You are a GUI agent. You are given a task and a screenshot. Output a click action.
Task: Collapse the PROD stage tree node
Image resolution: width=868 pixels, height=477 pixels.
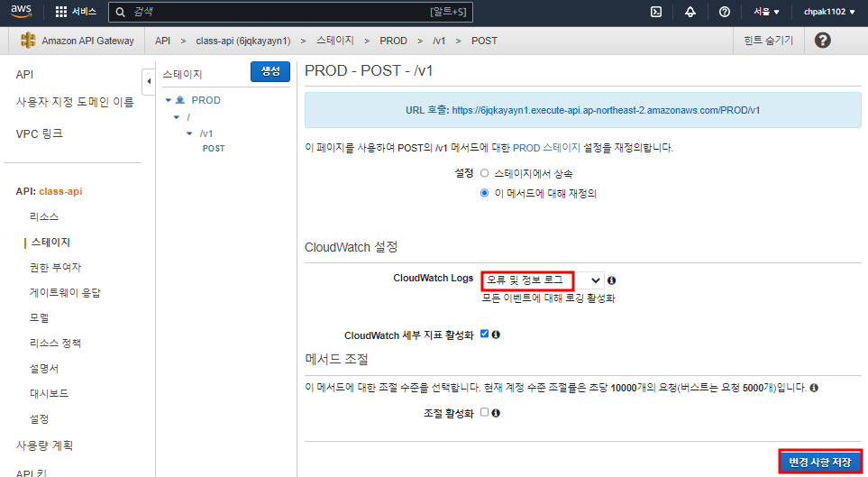(x=169, y=100)
